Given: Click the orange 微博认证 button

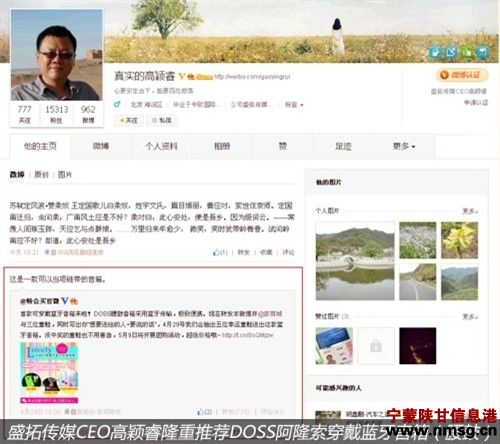Looking at the screenshot, I should coord(462,75).
